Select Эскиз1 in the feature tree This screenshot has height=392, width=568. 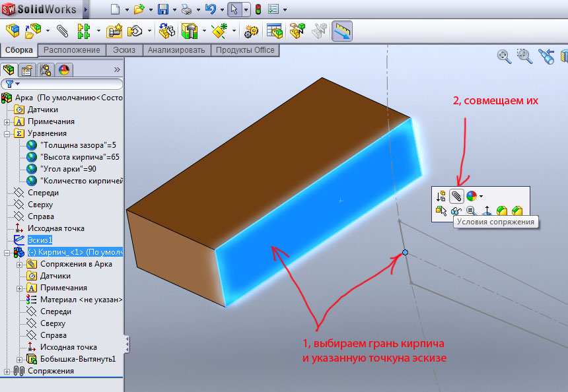[x=40, y=240]
